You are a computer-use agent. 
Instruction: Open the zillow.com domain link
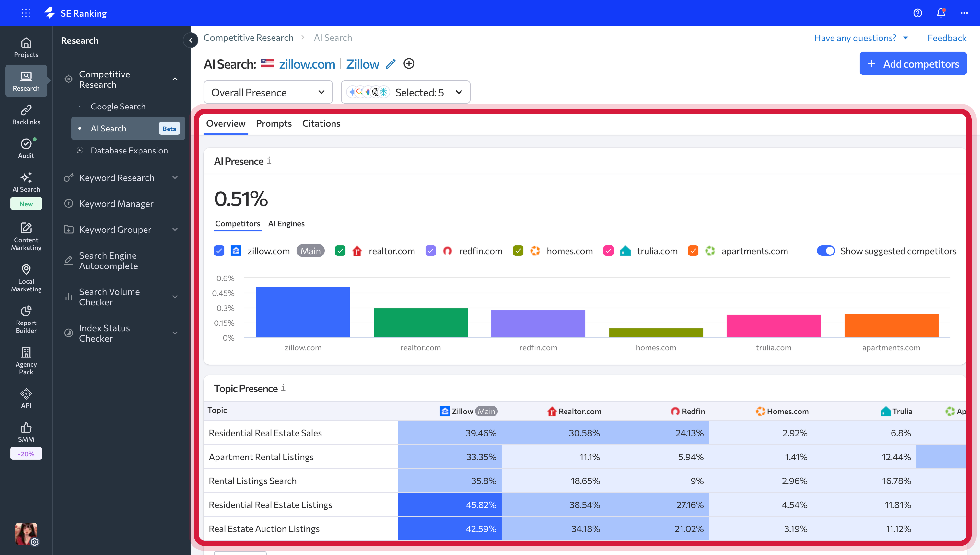[x=307, y=64]
